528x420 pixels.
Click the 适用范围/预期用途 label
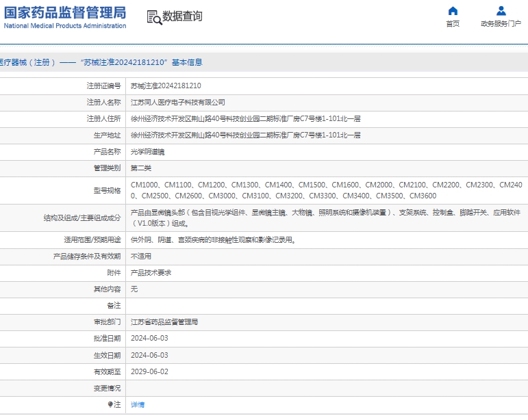pyautogui.click(x=92, y=240)
